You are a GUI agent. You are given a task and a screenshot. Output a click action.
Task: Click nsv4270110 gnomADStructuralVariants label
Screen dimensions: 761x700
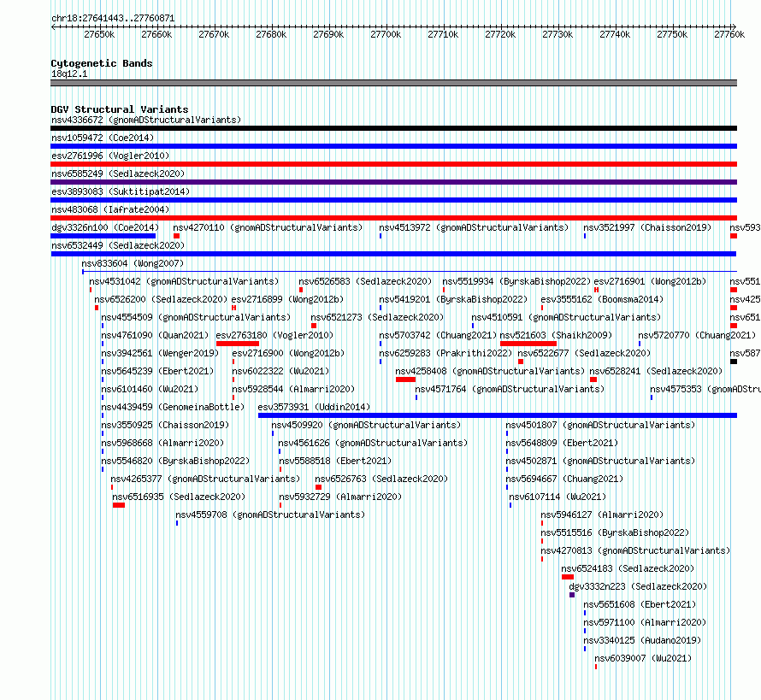[268, 227]
